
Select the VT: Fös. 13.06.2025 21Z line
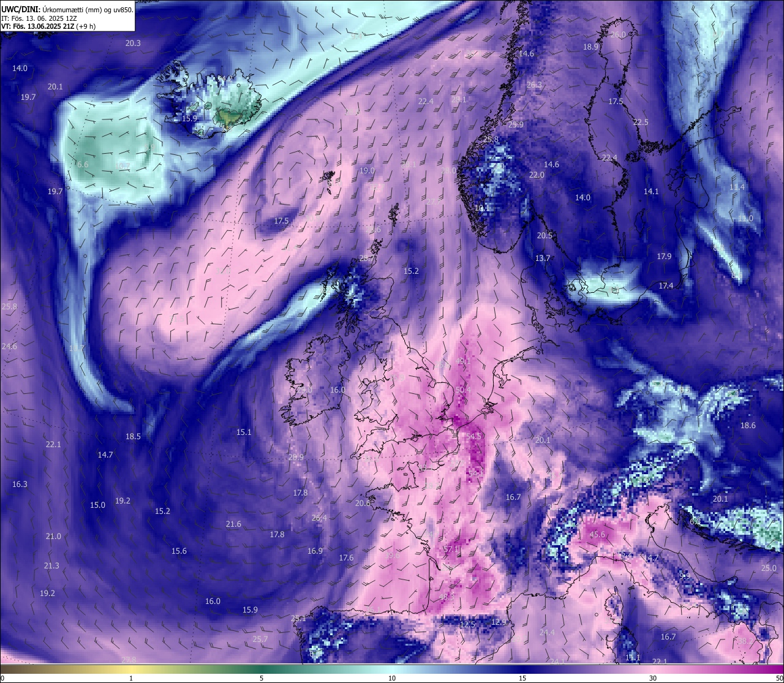[x=48, y=26]
